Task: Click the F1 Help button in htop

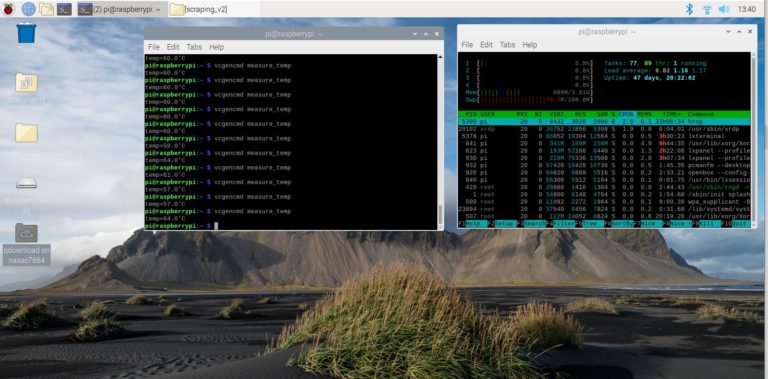Action: pos(473,224)
